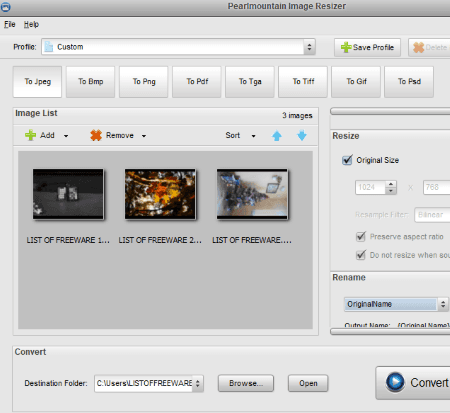Click the Convert button
The width and height of the screenshot is (450, 413).
[x=413, y=383]
